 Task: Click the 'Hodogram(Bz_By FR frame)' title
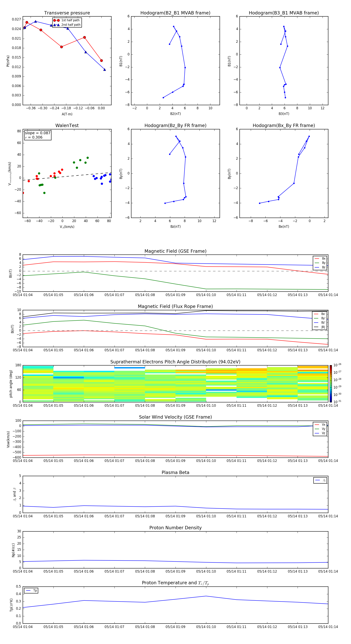(x=175, y=125)
